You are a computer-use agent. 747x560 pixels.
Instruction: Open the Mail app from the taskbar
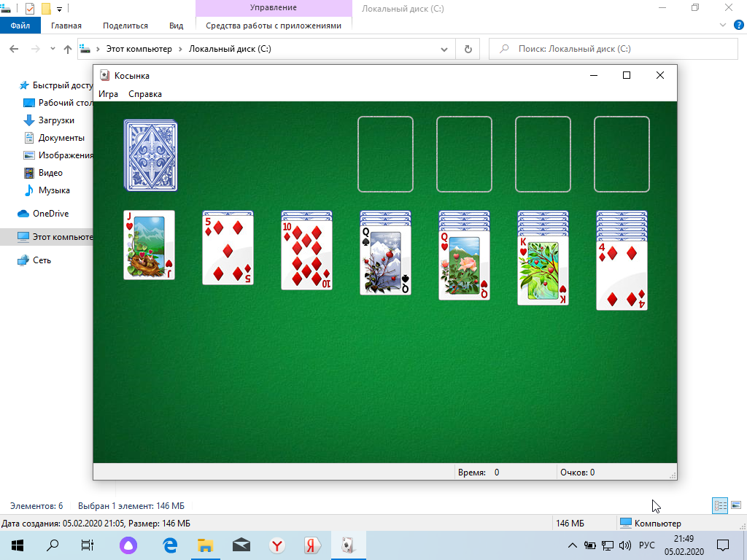coord(241,545)
